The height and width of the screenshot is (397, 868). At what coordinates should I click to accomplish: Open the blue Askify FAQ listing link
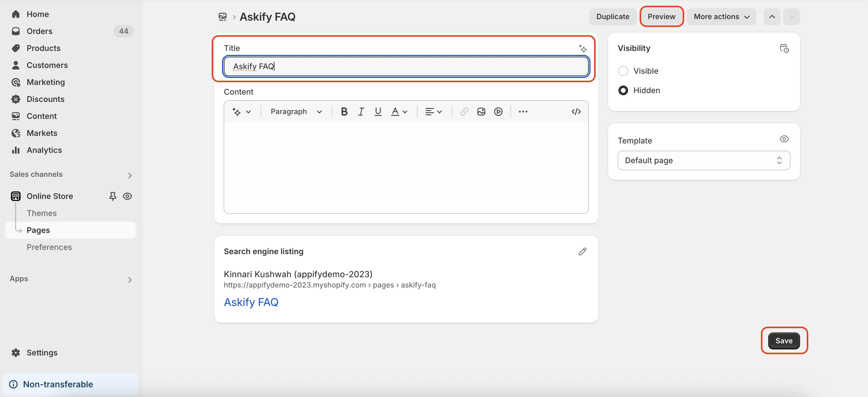tap(251, 302)
